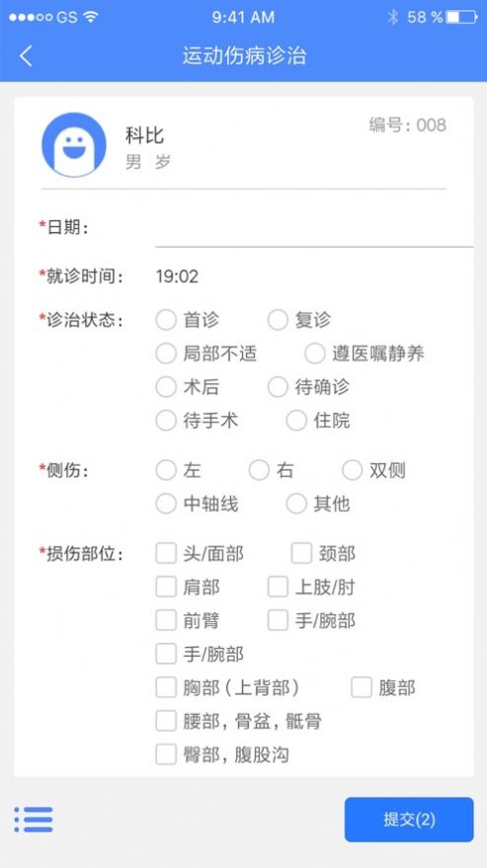Tap the battery icon in status bar
The height and width of the screenshot is (868, 487).
click(461, 17)
